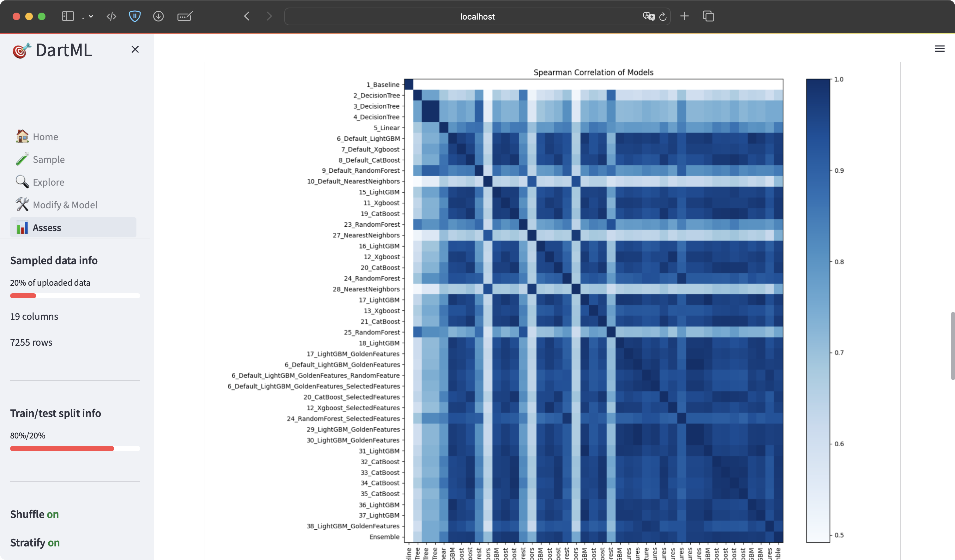955x560 pixels.
Task: Click the Spearman Correlation of Models title
Action: pyautogui.click(x=593, y=72)
